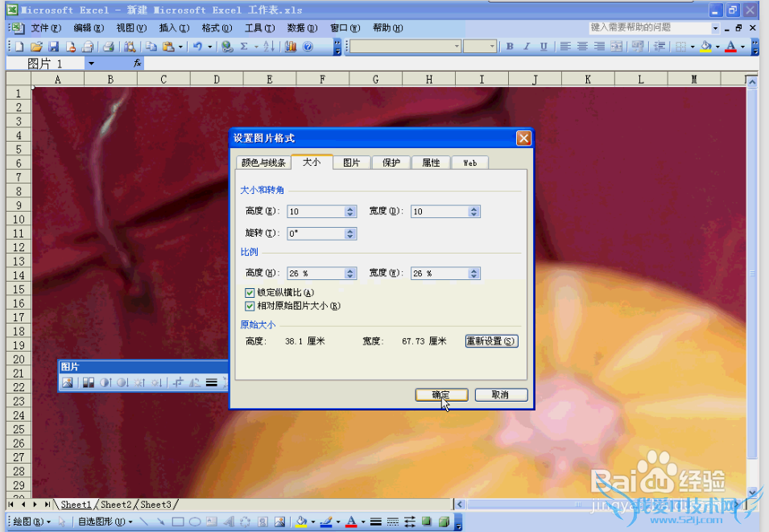Center align text in formatting toolbar
Screen dimensions: 769x532
[582, 47]
